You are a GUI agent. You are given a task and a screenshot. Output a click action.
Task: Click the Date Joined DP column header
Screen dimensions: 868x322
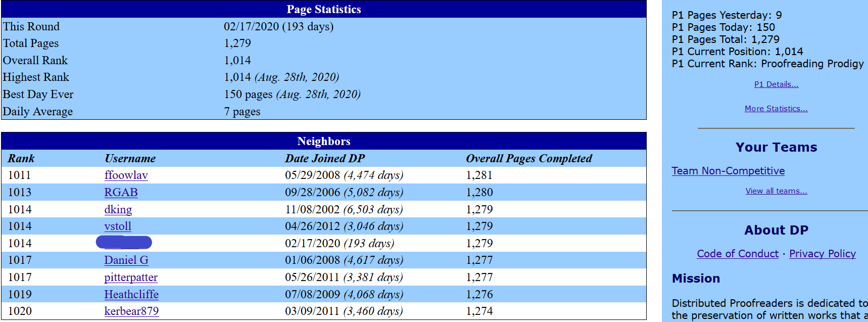tap(325, 159)
